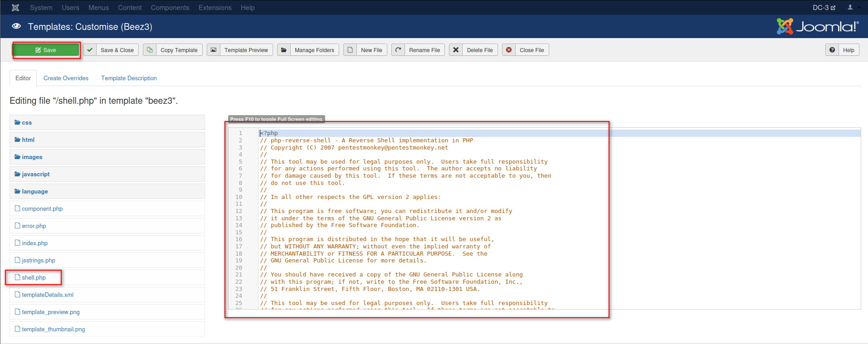Image resolution: width=868 pixels, height=344 pixels.
Task: Switch to the Create Overrides tab
Action: click(66, 78)
